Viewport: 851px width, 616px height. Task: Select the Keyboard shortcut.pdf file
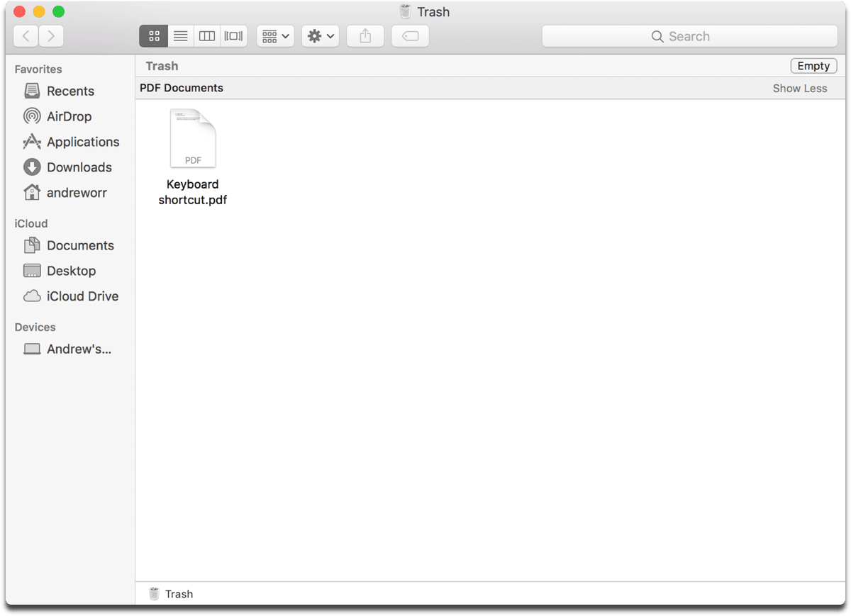(192, 138)
